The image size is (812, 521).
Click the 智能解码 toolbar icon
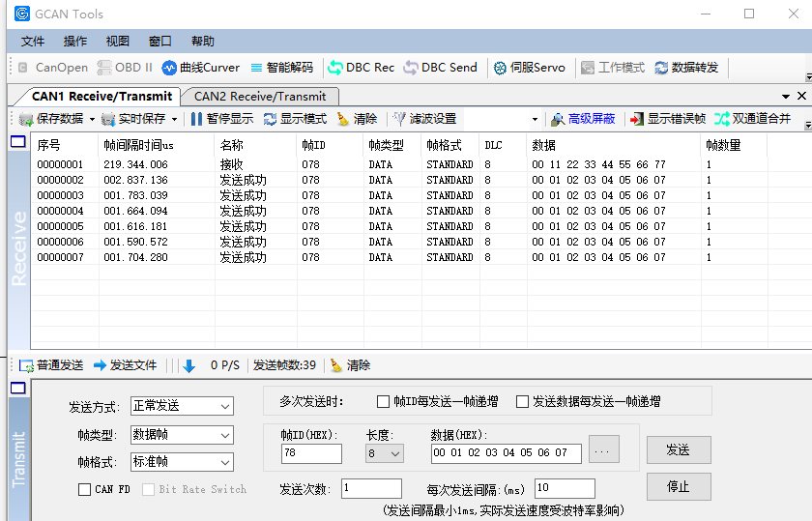point(281,68)
